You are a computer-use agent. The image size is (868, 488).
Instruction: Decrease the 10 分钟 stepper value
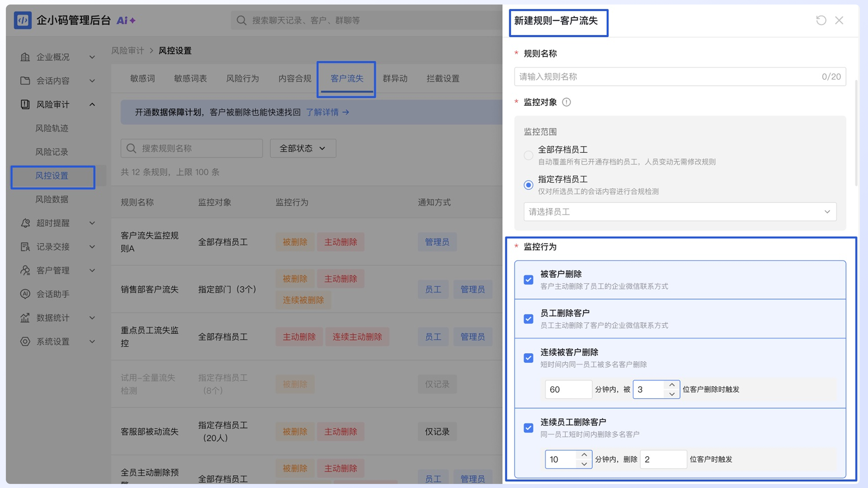click(584, 464)
